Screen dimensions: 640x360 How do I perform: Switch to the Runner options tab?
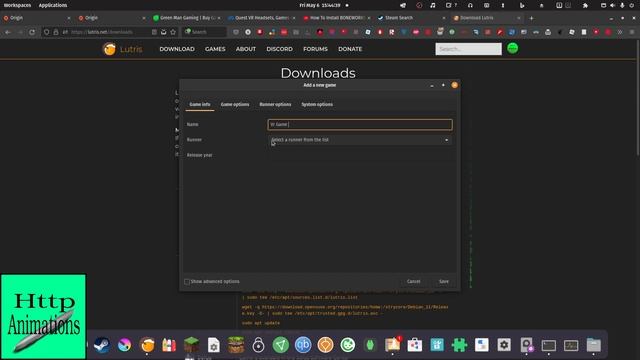tap(276, 104)
